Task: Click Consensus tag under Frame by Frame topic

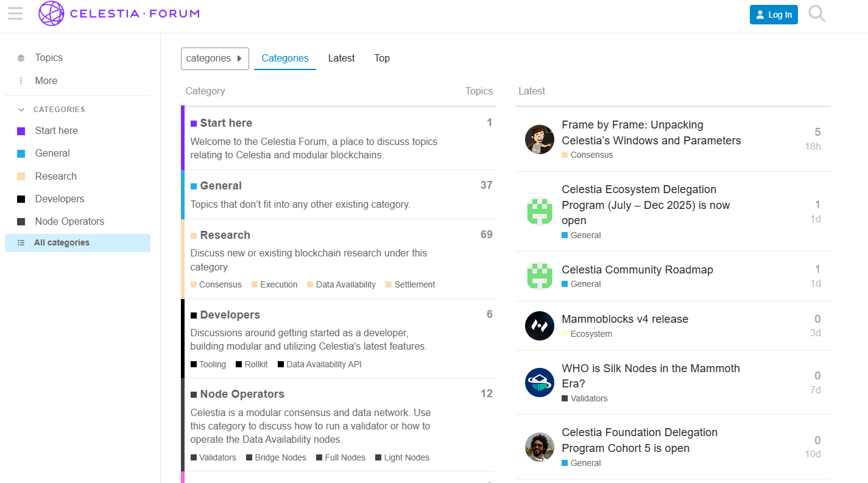Action: point(587,155)
